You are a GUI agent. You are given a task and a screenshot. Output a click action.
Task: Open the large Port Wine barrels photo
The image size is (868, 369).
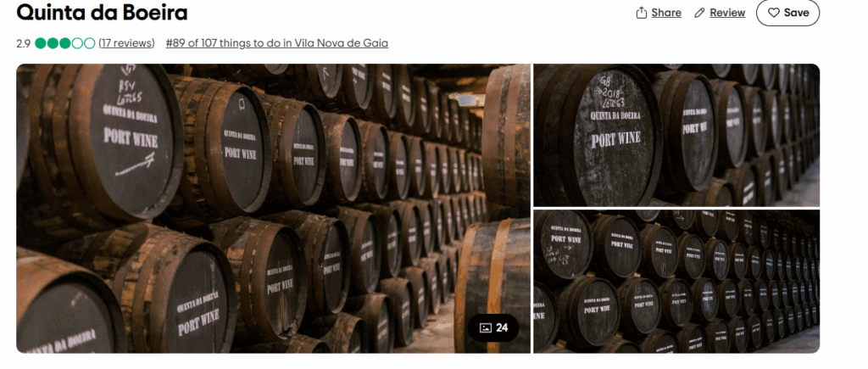pos(274,209)
